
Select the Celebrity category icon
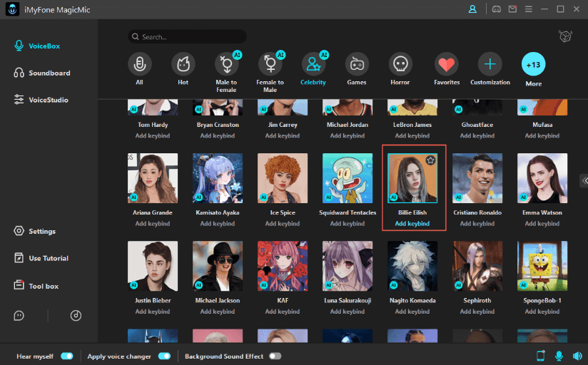pos(313,64)
